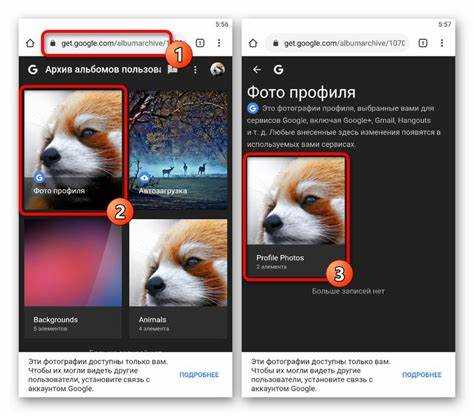The width and height of the screenshot is (474, 416).
Task: Click the lock icon in right URL bar
Action: 275,43
